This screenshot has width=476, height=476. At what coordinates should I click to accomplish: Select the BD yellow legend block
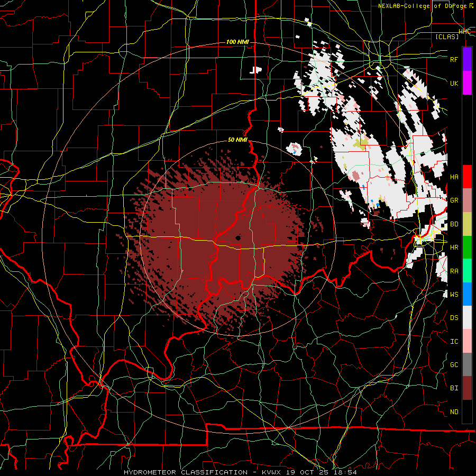coord(467,224)
